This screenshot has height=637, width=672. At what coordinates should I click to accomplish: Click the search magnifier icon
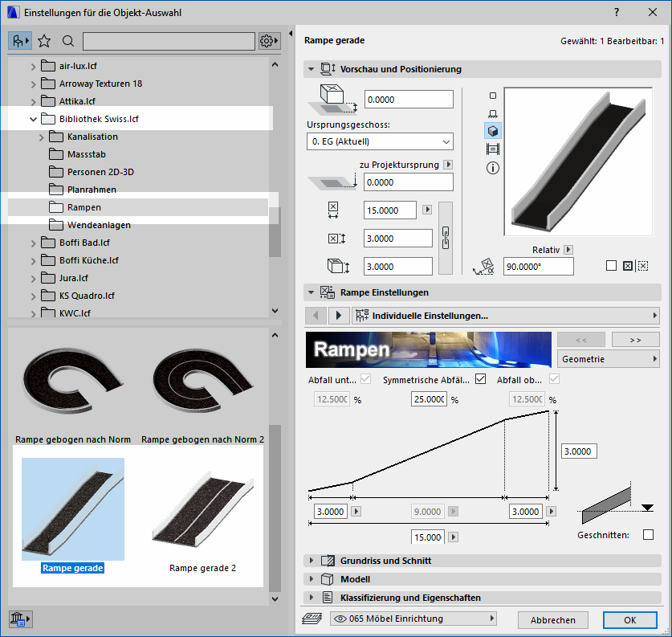pos(67,41)
